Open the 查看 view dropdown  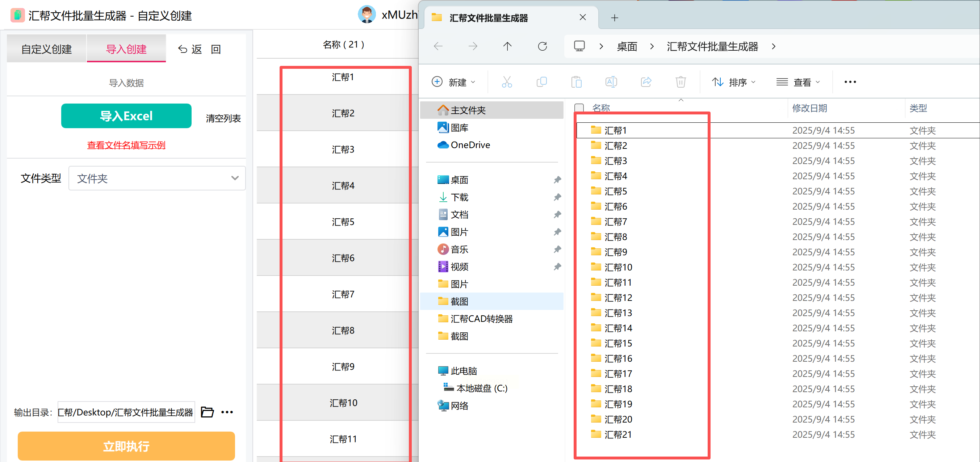pyautogui.click(x=798, y=82)
